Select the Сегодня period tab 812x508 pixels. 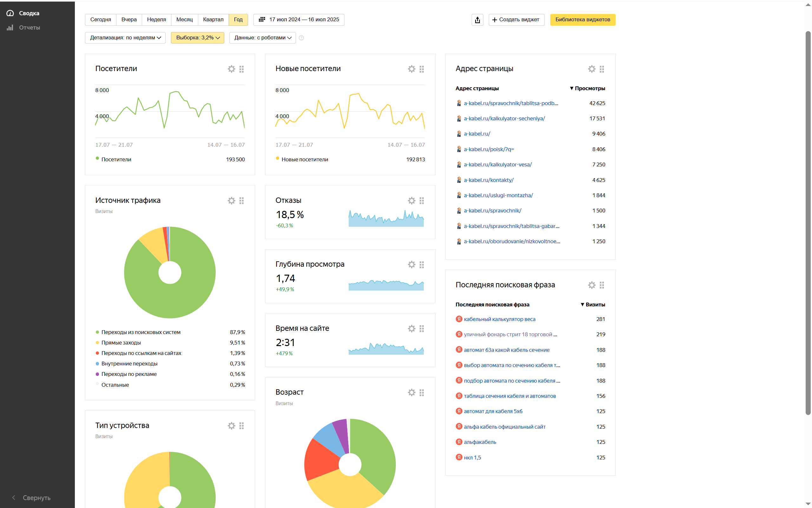pos(101,19)
